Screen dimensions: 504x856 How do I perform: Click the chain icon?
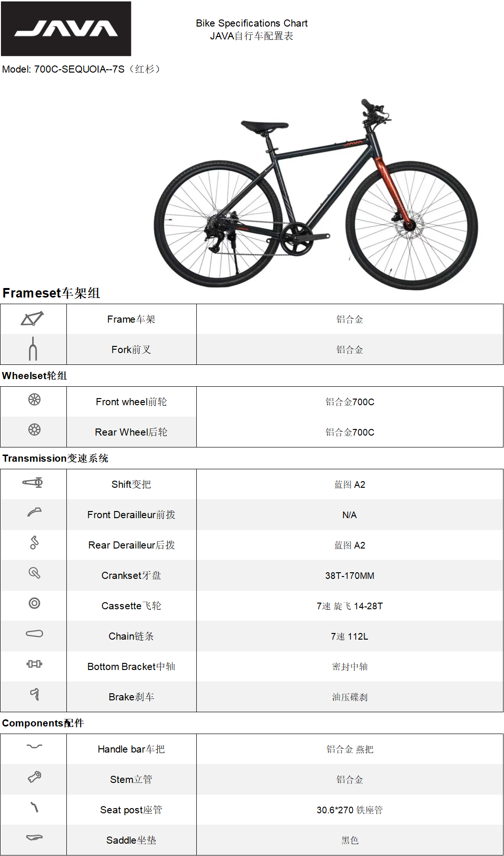(34, 633)
